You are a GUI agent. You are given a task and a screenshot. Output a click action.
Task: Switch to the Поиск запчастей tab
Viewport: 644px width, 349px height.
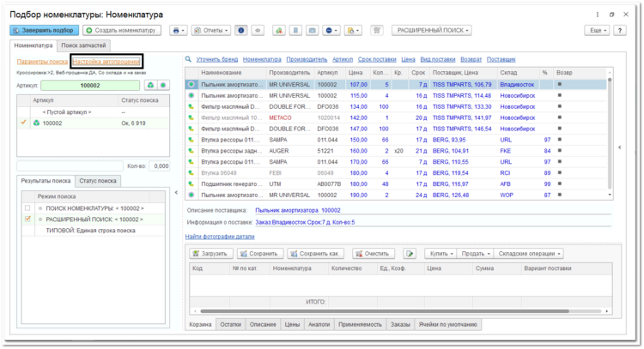83,45
